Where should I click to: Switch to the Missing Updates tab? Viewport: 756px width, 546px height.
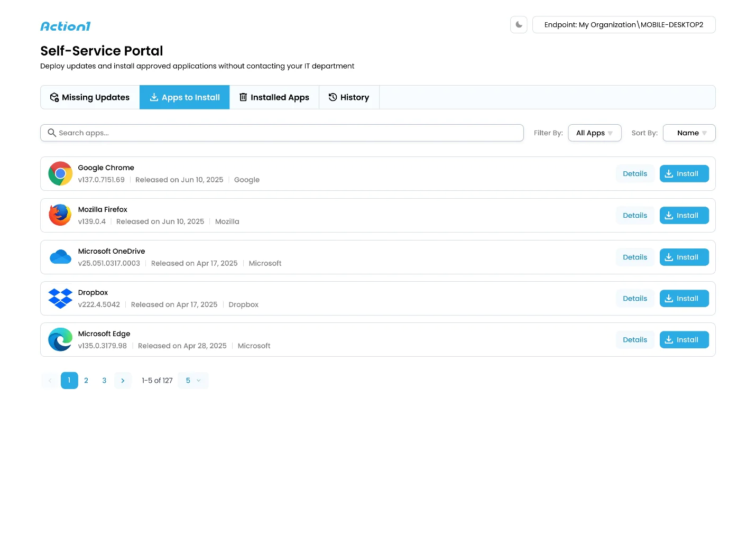90,98
